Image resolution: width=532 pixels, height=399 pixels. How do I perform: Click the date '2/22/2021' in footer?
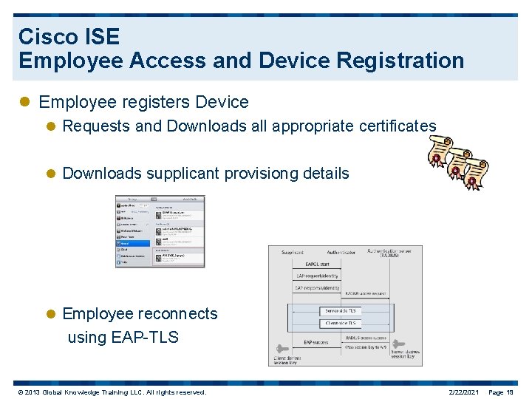463,392
